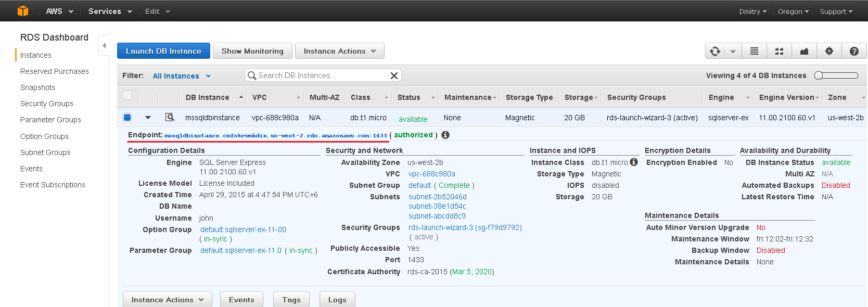Screen dimensions: 868x307
Task: Open the gear settings icon
Action: click(x=829, y=51)
